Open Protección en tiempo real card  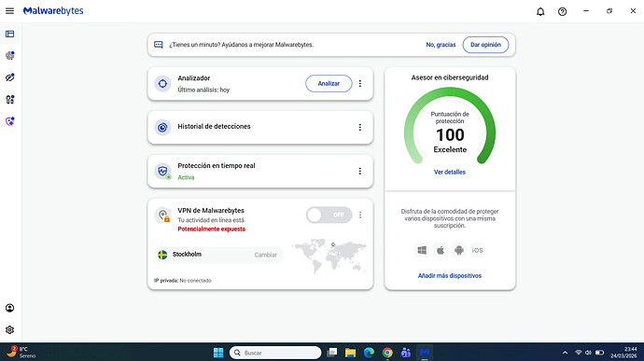[x=260, y=172]
